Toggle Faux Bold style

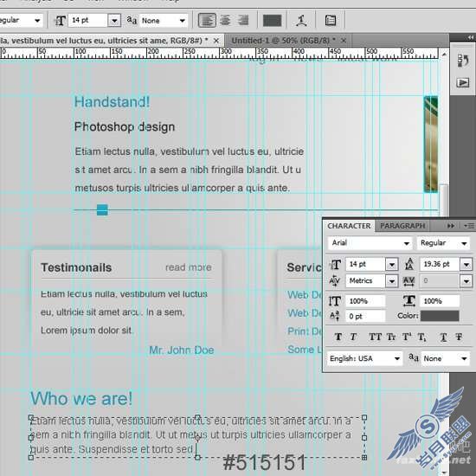(338, 337)
